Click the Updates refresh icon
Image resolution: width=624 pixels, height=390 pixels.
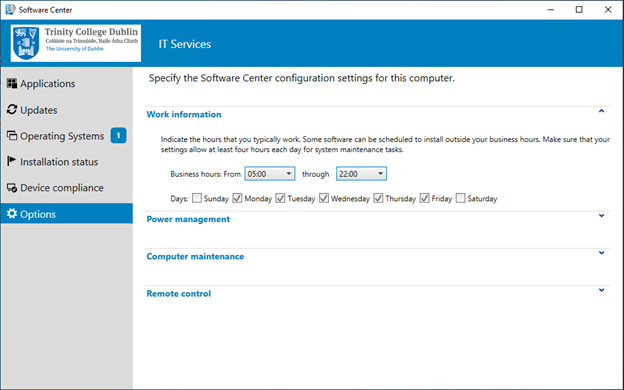pyautogui.click(x=12, y=109)
